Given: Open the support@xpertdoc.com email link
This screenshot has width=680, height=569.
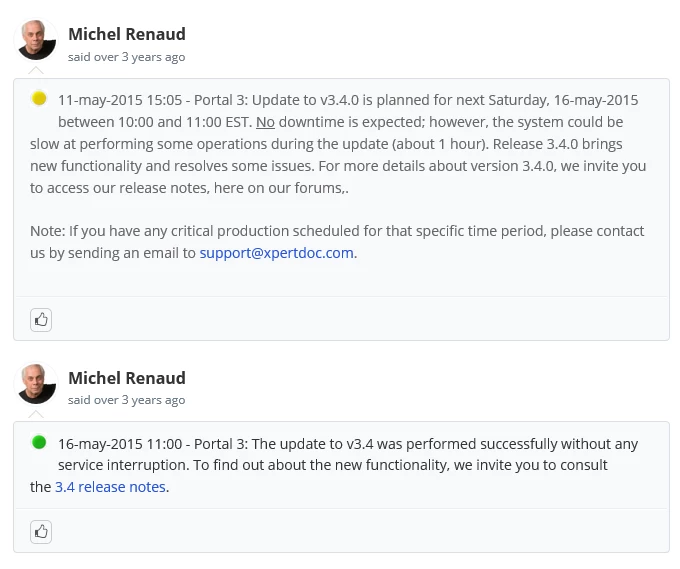Looking at the screenshot, I should point(276,253).
